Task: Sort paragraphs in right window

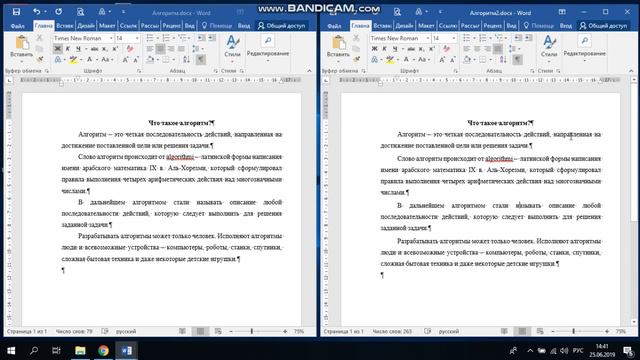Action: [503, 60]
